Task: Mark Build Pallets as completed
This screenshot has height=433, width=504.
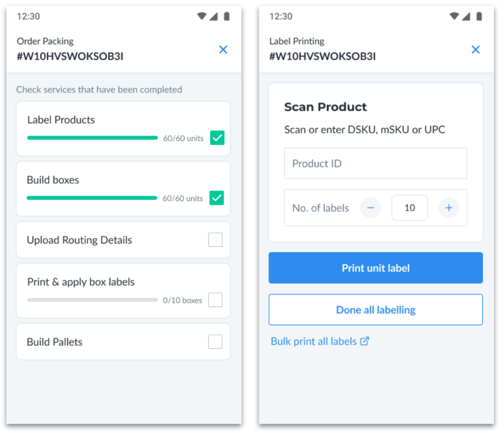Action: pos(215,341)
